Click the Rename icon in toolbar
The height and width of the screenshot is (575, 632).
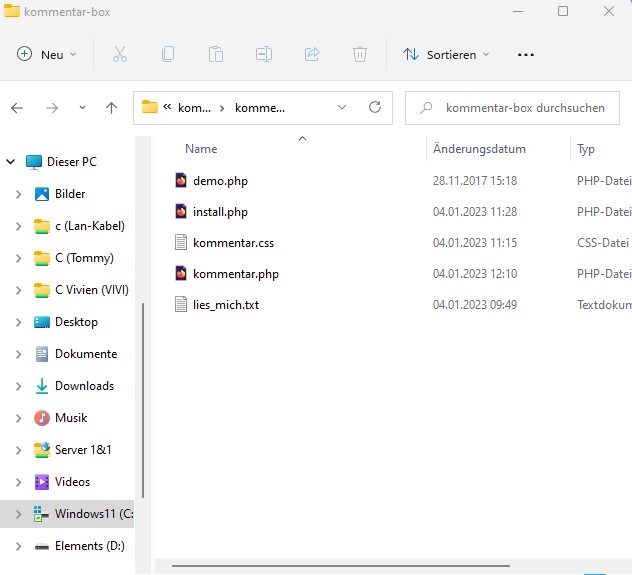[x=264, y=55]
